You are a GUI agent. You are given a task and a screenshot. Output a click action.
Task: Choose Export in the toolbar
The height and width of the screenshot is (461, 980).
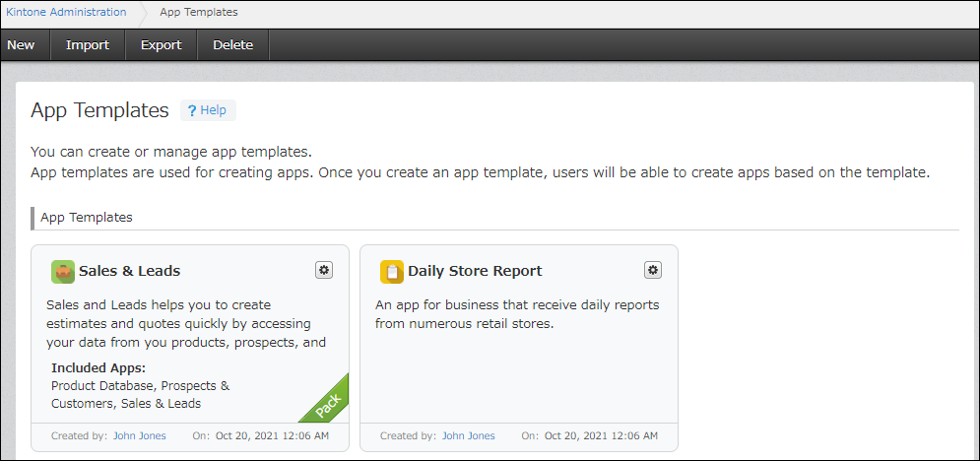point(161,45)
